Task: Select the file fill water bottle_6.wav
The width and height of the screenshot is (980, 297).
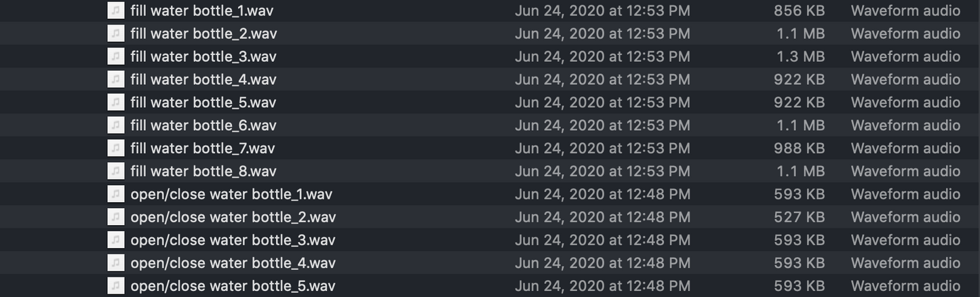Action: (x=203, y=125)
